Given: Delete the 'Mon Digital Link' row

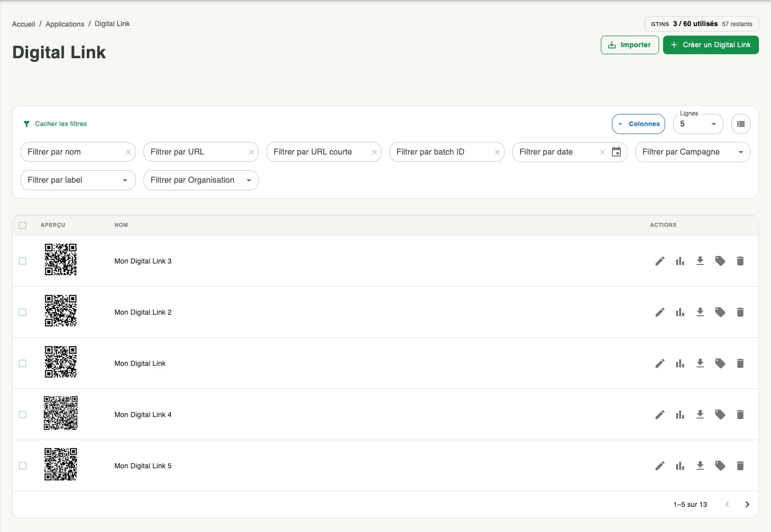Looking at the screenshot, I should pos(740,363).
